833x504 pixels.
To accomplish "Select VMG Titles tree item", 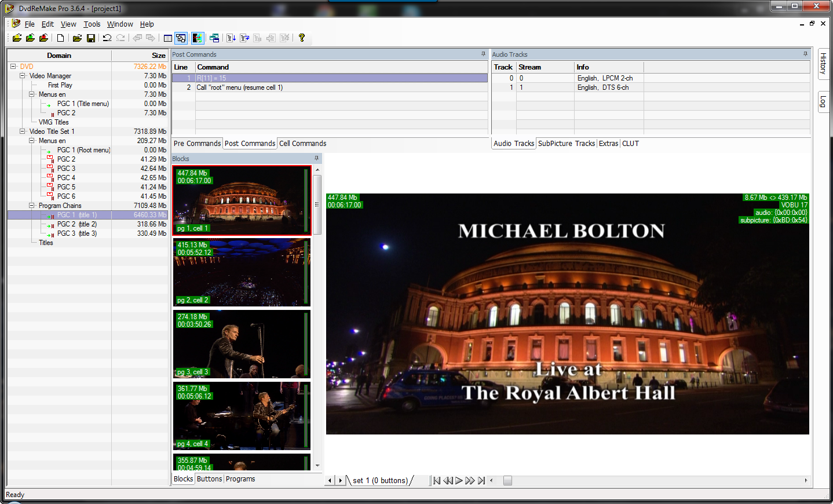I will point(53,122).
